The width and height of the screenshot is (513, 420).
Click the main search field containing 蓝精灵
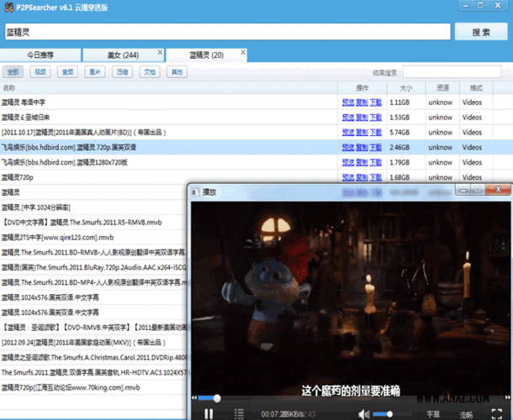(x=228, y=32)
